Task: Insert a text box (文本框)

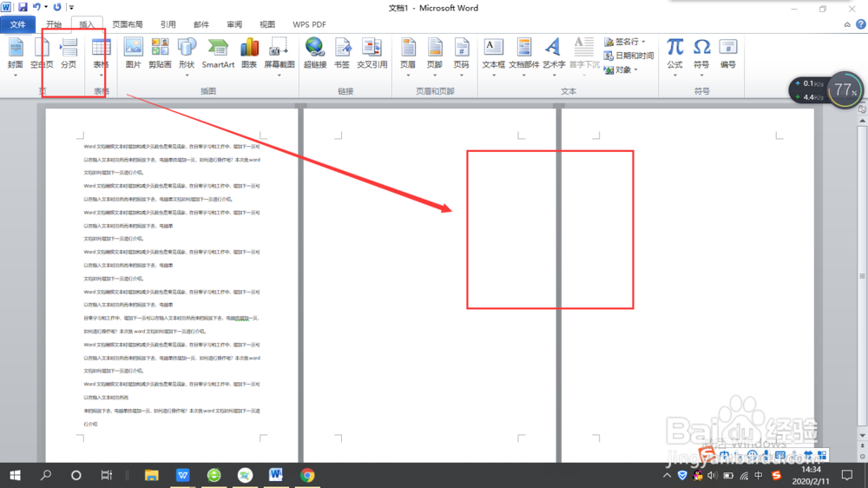Action: [x=493, y=55]
